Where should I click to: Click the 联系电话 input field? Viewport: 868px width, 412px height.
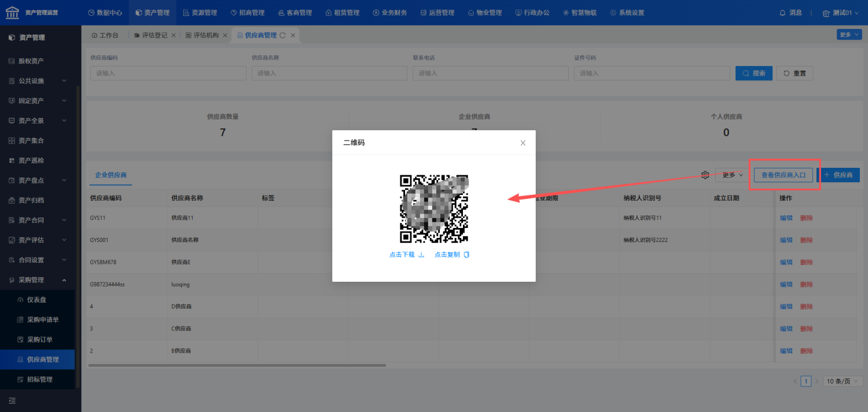(491, 73)
